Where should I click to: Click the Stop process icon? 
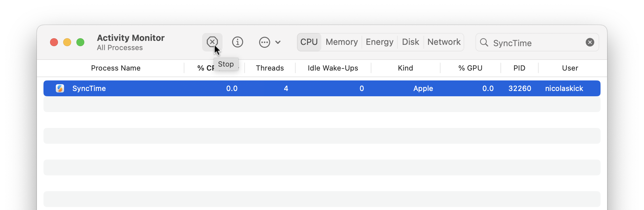(x=212, y=42)
